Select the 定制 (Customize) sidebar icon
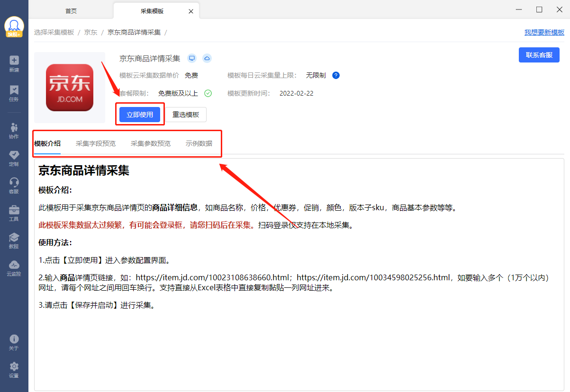This screenshot has height=392, width=570. click(14, 158)
